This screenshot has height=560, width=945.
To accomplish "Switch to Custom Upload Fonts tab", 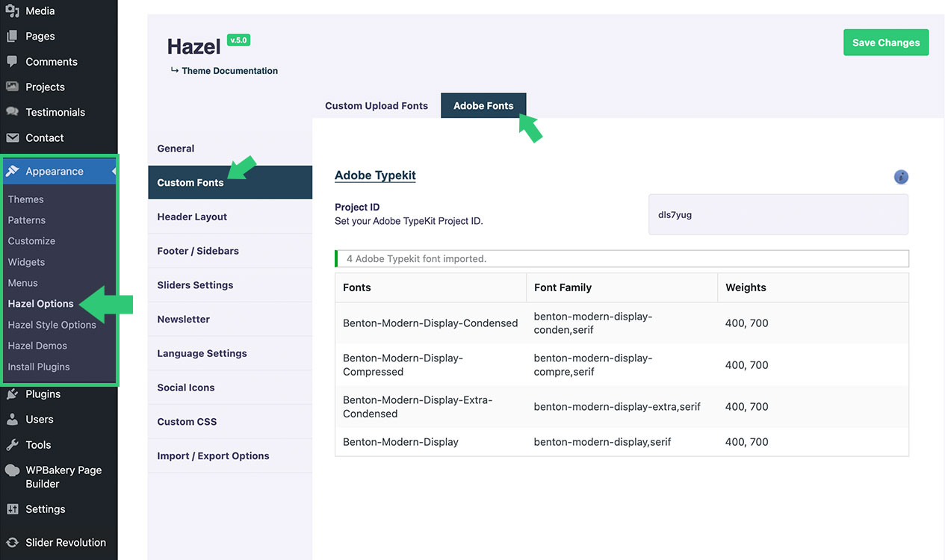I will [x=377, y=106].
